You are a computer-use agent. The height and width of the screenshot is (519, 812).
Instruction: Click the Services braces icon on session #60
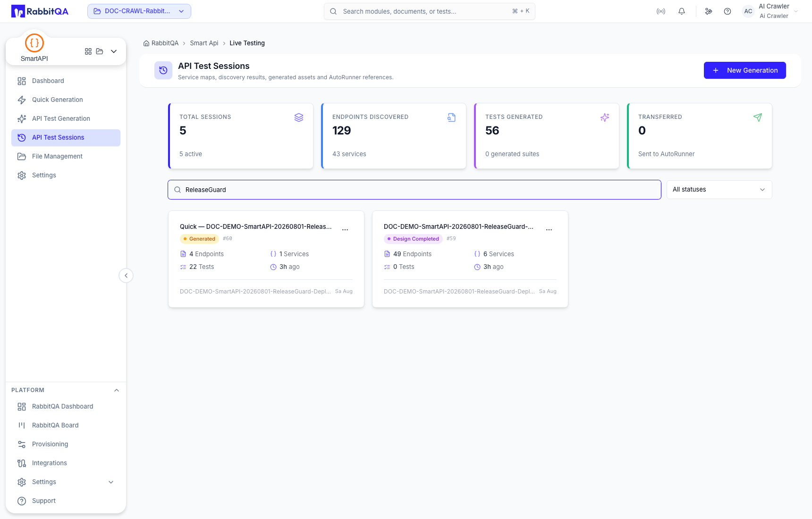click(x=273, y=254)
